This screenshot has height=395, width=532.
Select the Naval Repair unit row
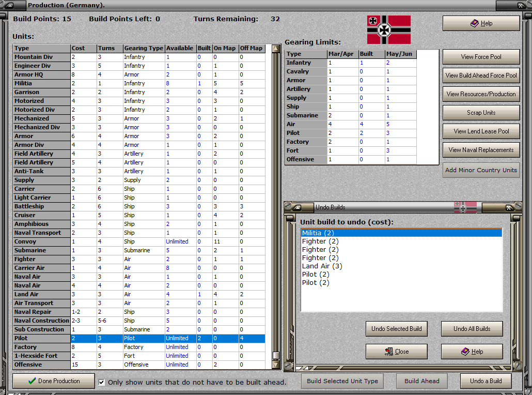tap(139, 312)
